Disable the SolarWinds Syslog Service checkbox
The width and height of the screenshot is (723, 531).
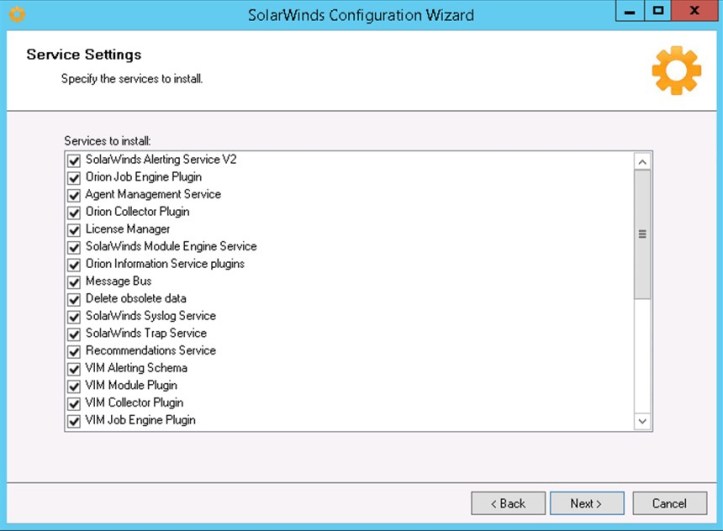pyautogui.click(x=73, y=317)
